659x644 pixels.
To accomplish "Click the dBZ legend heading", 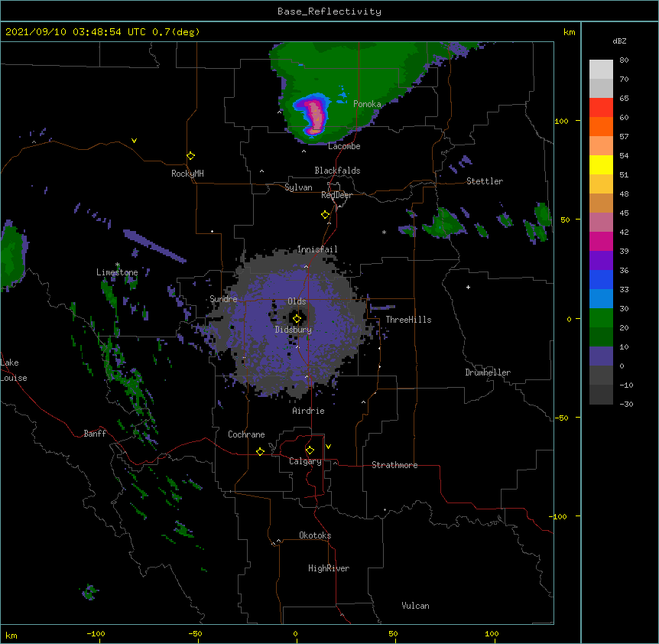I will [619, 41].
